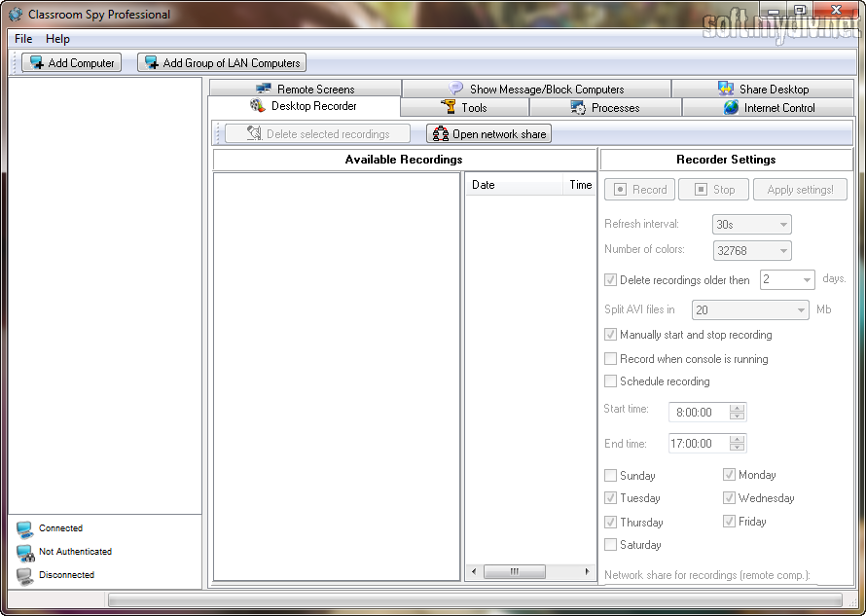Click the recordings list scroll right arrow
Image resolution: width=866 pixels, height=616 pixels.
[x=587, y=571]
